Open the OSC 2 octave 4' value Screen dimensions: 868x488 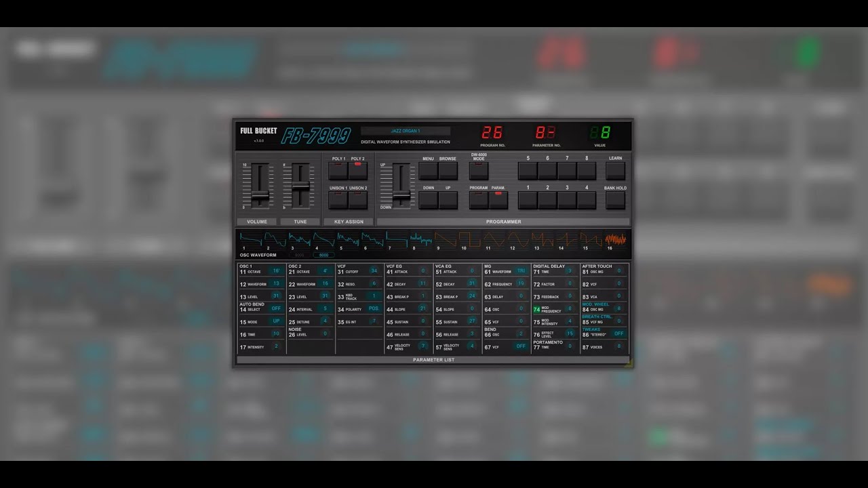(x=325, y=271)
